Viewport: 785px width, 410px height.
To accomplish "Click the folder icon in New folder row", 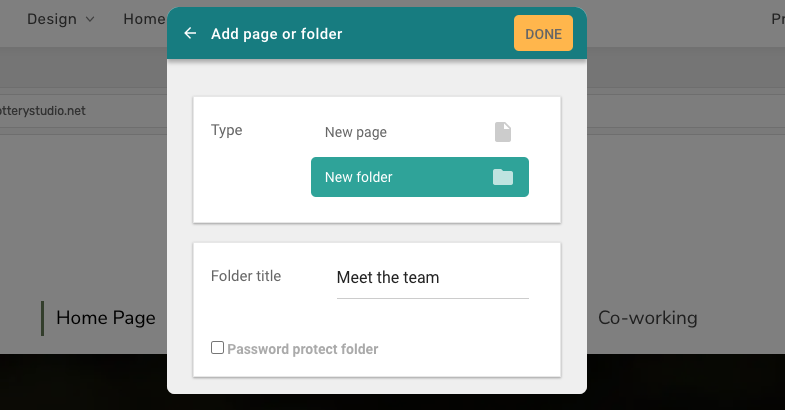I will (503, 177).
